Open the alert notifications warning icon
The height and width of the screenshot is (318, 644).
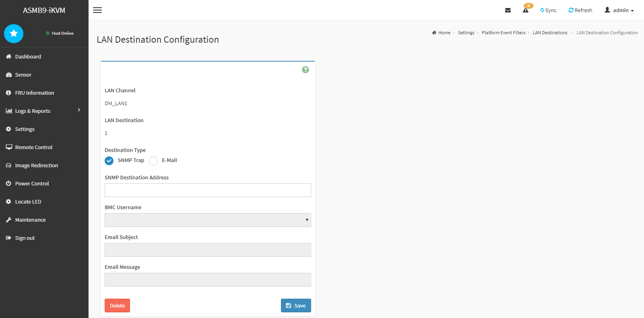526,10
